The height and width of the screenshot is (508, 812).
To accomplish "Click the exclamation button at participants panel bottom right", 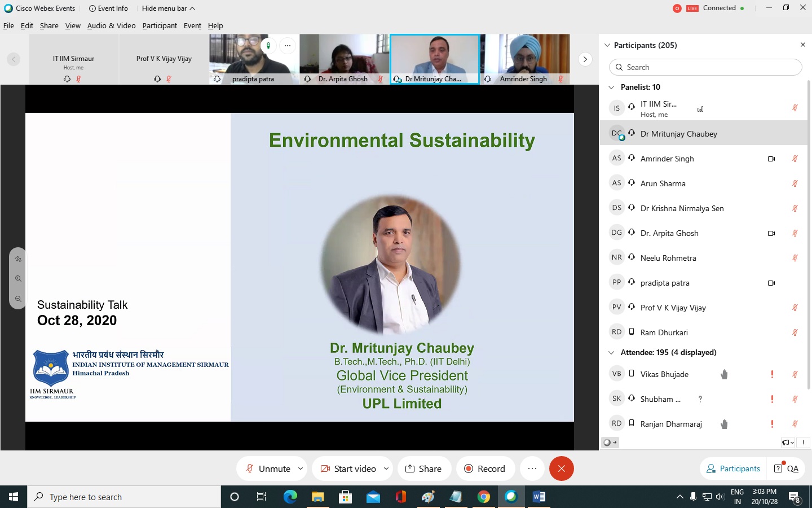I will click(x=803, y=443).
